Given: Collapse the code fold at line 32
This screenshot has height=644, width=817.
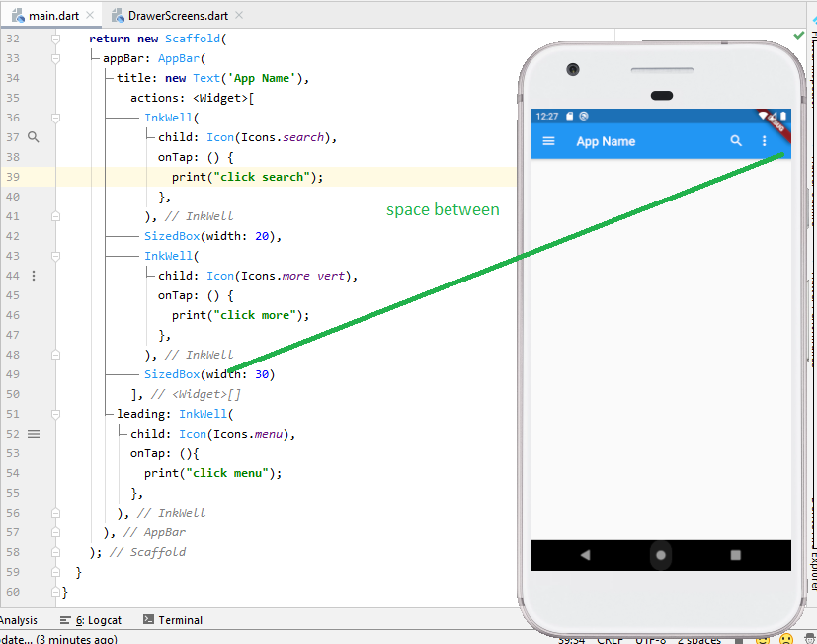Looking at the screenshot, I should point(55,39).
